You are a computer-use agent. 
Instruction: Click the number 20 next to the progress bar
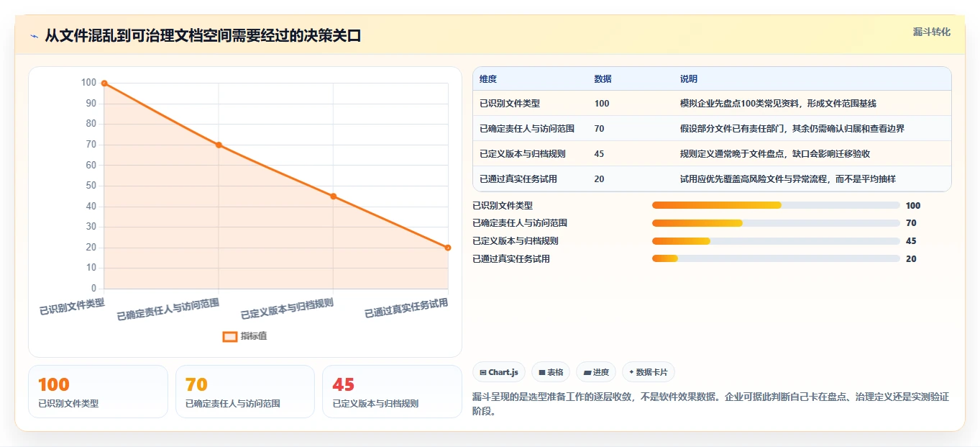[x=911, y=259]
